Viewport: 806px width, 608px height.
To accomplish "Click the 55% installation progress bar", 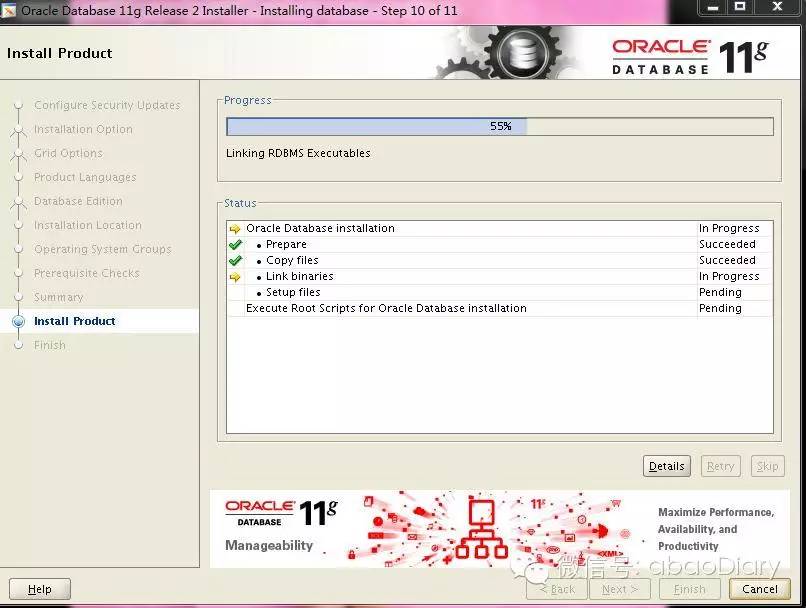I will pyautogui.click(x=500, y=126).
